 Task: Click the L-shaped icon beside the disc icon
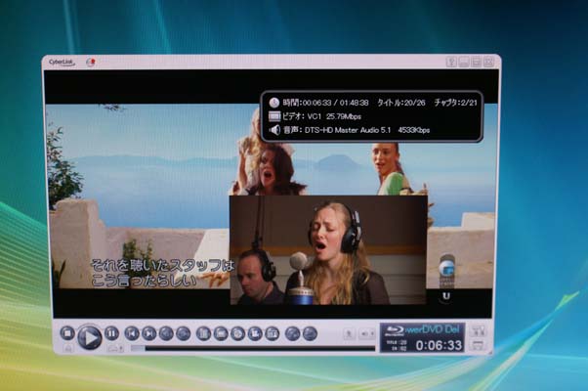255,333
